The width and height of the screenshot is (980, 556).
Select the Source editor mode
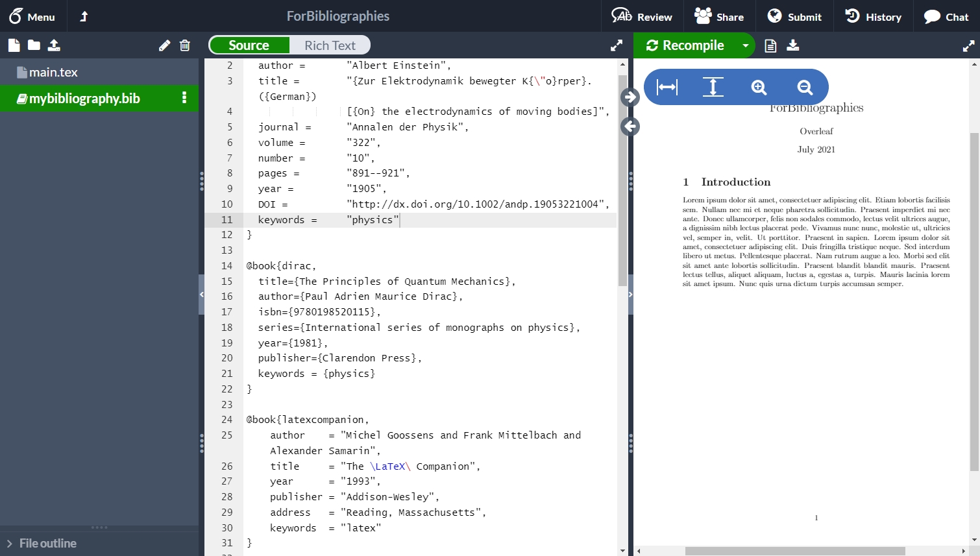pyautogui.click(x=249, y=45)
